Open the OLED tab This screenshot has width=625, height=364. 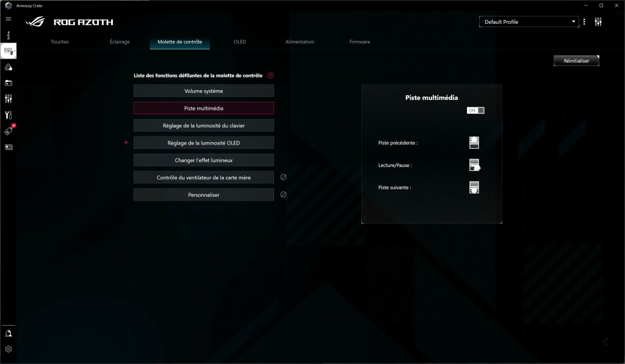point(239,42)
